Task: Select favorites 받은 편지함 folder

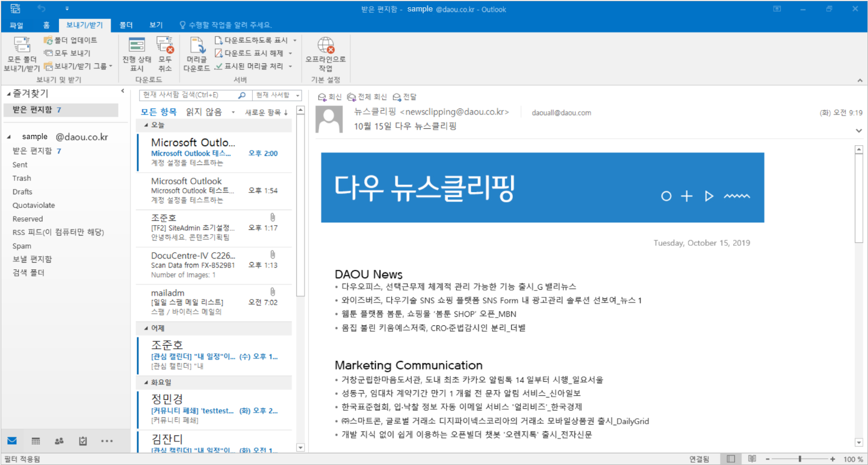Action: [60, 110]
